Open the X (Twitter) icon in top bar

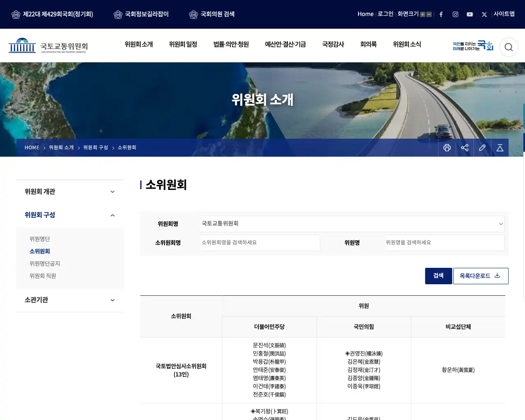pos(484,14)
